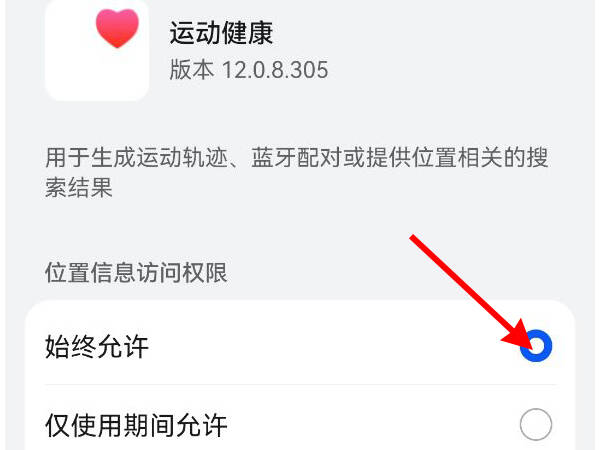The image size is (600, 450).
Task: Click the divider line between permission options
Action: pos(300,385)
